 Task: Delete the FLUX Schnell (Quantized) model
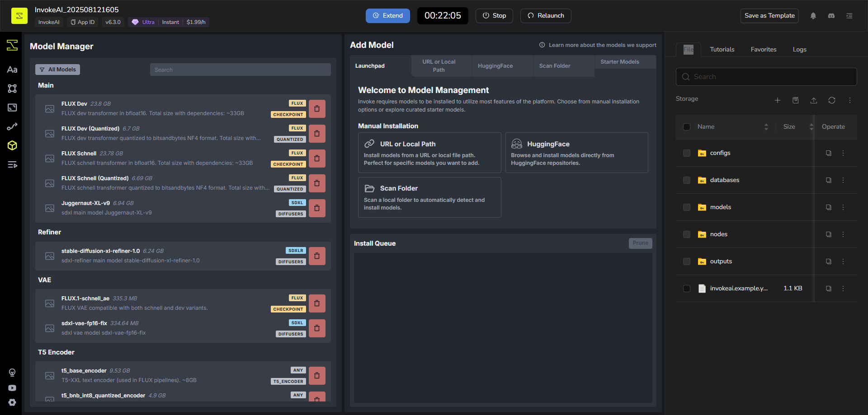tap(317, 183)
